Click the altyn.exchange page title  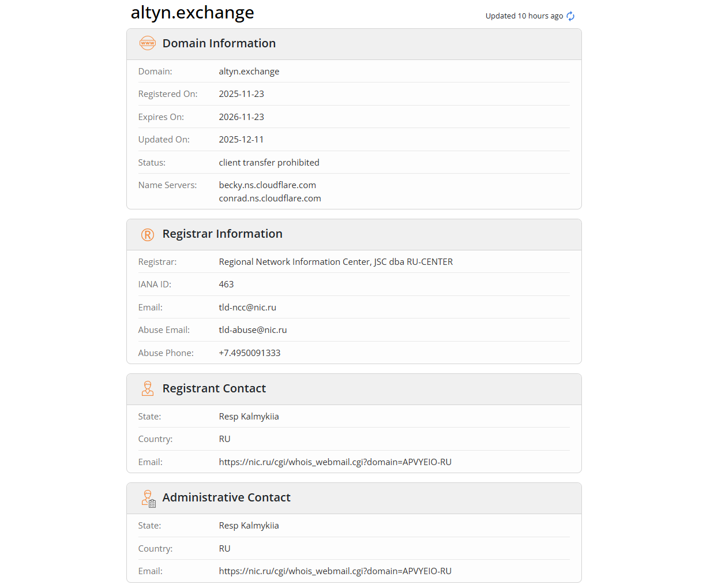pyautogui.click(x=192, y=13)
